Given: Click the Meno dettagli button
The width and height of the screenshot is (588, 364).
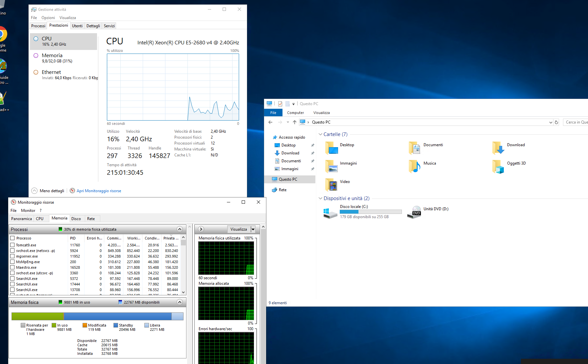Looking at the screenshot, I should (48, 191).
